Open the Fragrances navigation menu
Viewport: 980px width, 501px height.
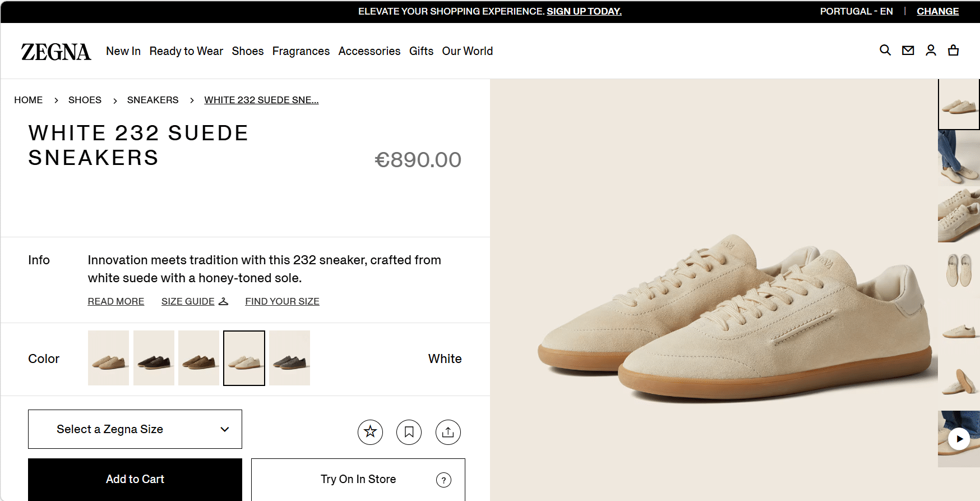pos(301,51)
